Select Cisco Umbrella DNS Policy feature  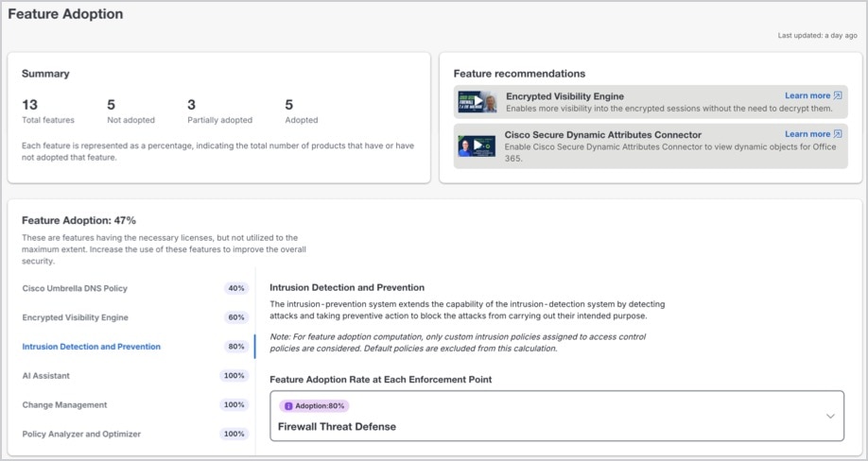click(75, 288)
